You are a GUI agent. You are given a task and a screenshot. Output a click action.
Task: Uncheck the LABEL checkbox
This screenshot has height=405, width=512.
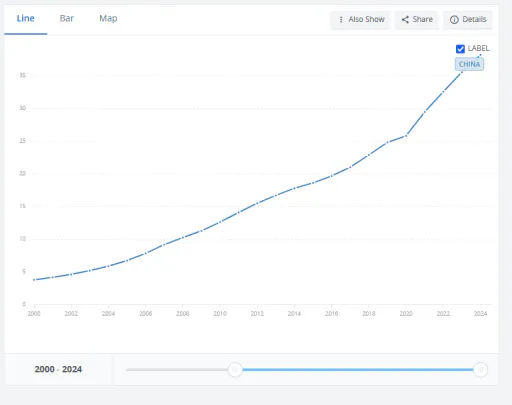click(x=460, y=49)
